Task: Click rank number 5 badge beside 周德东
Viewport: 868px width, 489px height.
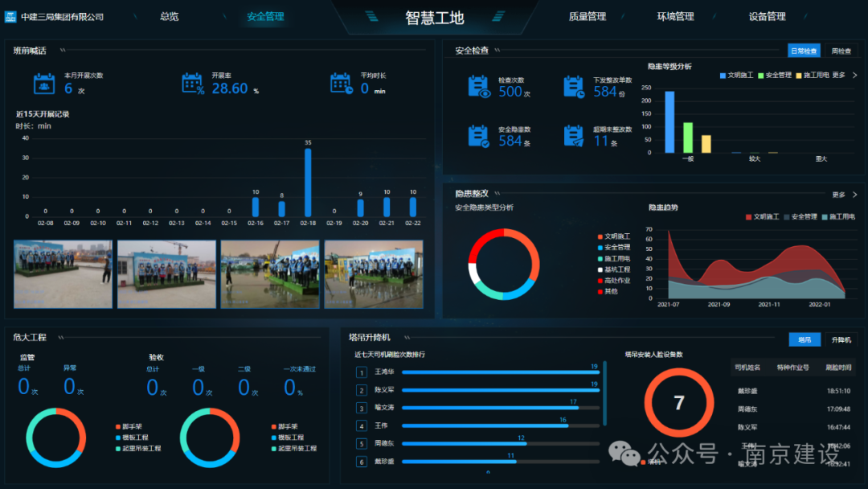Action: point(362,444)
